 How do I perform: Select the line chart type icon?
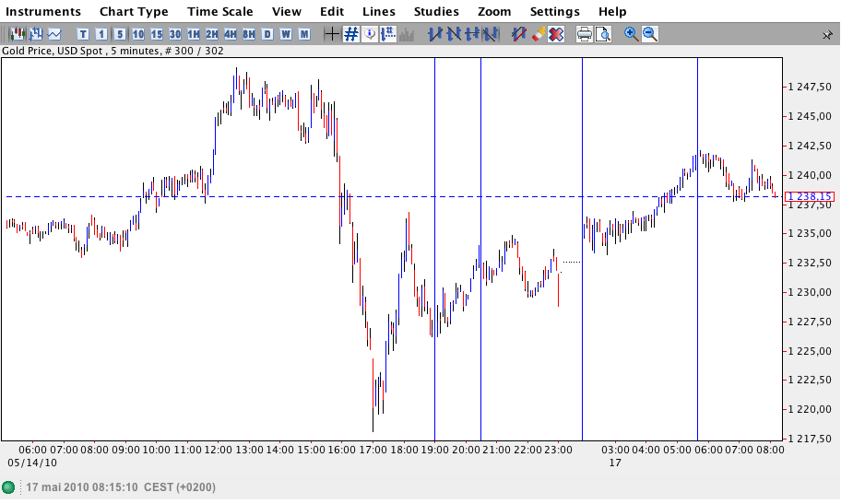pyautogui.click(x=54, y=34)
